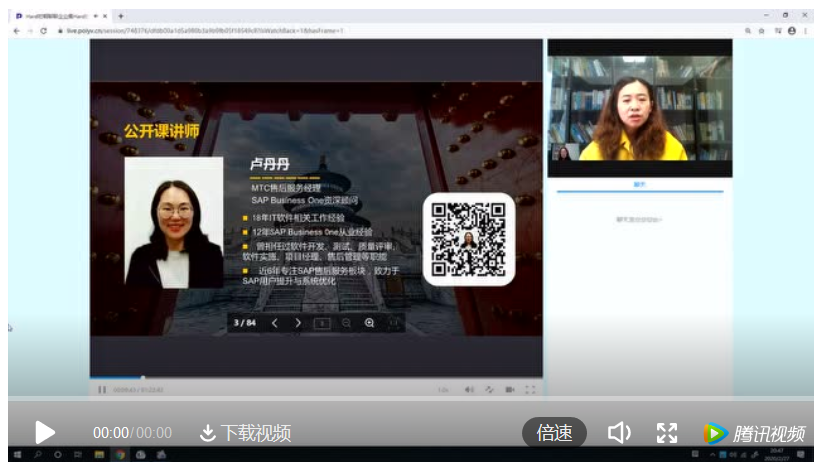Viewport: 817px width, 471px height.
Task: Expand slide viewer to fullscreen
Action: 393,323
